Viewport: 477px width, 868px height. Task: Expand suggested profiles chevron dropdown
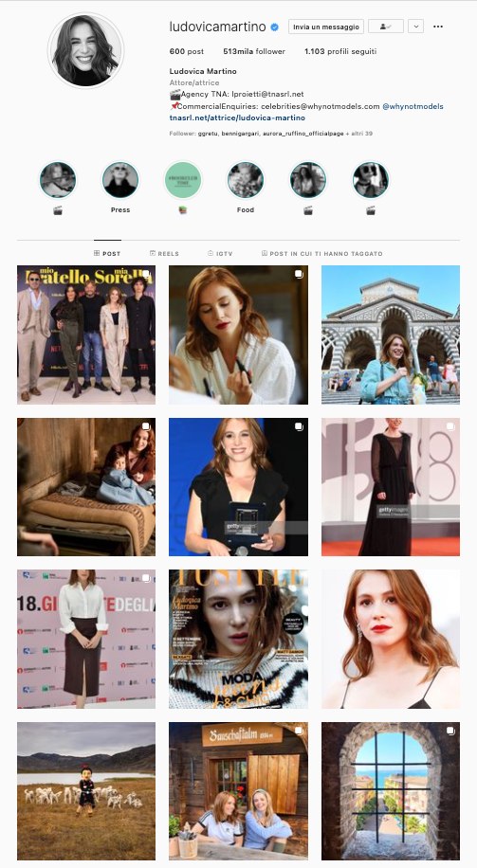[415, 27]
